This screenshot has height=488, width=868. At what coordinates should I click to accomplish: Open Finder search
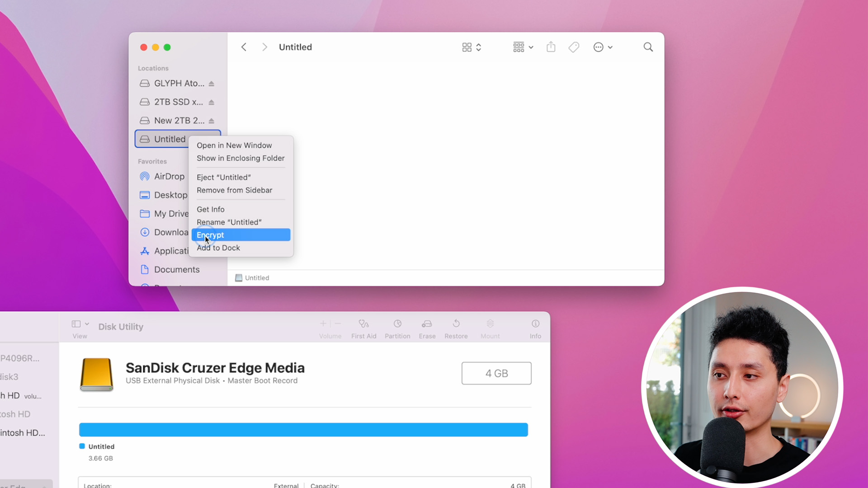(x=648, y=47)
